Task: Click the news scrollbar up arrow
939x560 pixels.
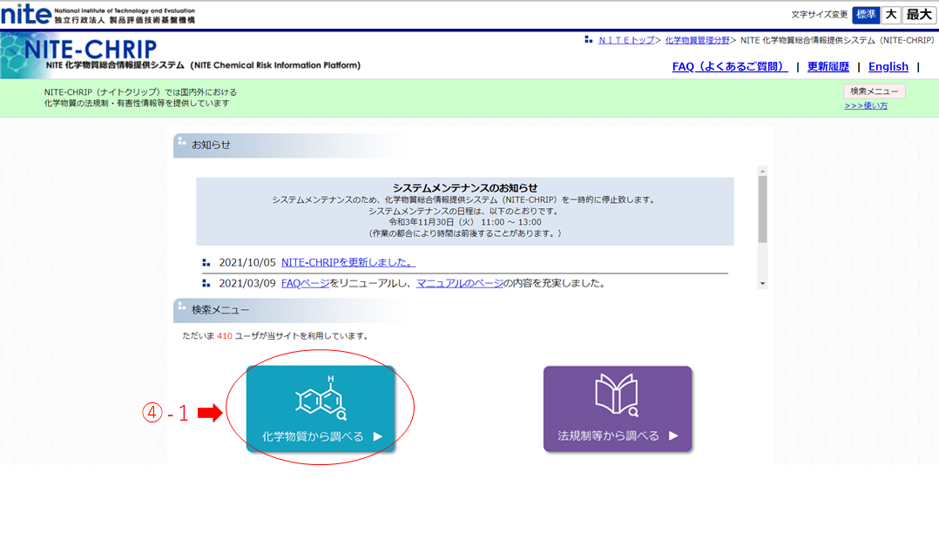Action: (x=762, y=172)
